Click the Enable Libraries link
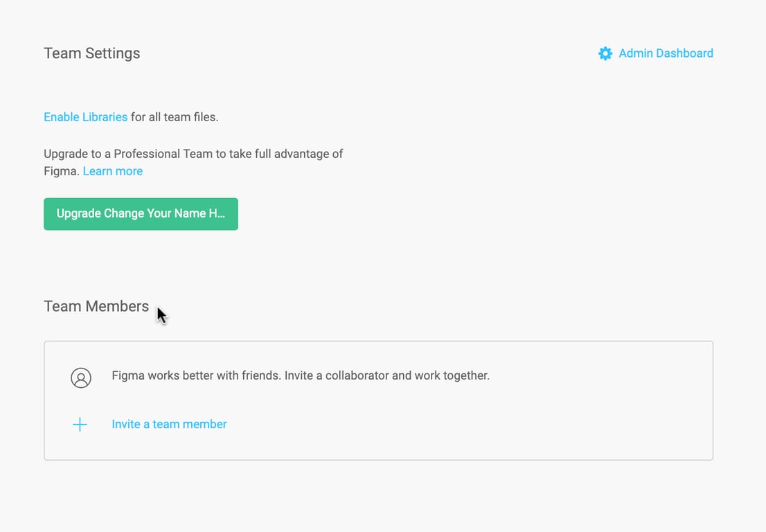 click(85, 117)
